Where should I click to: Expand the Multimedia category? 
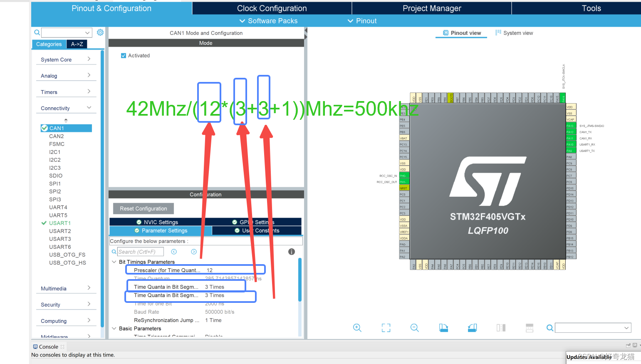66,288
